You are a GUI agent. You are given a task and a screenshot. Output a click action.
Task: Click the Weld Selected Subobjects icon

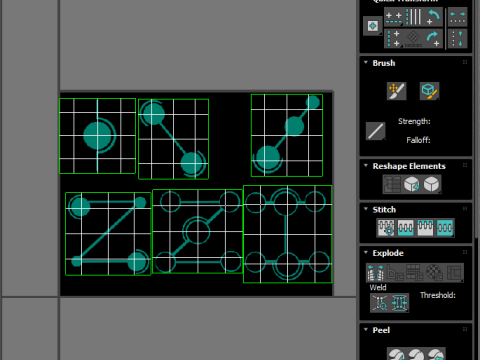399,303
